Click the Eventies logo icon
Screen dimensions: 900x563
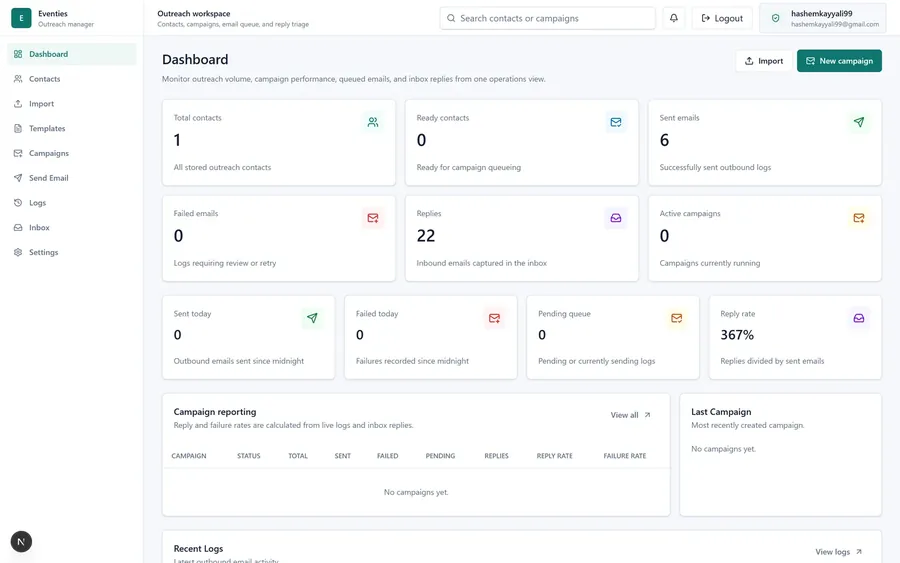pos(21,18)
